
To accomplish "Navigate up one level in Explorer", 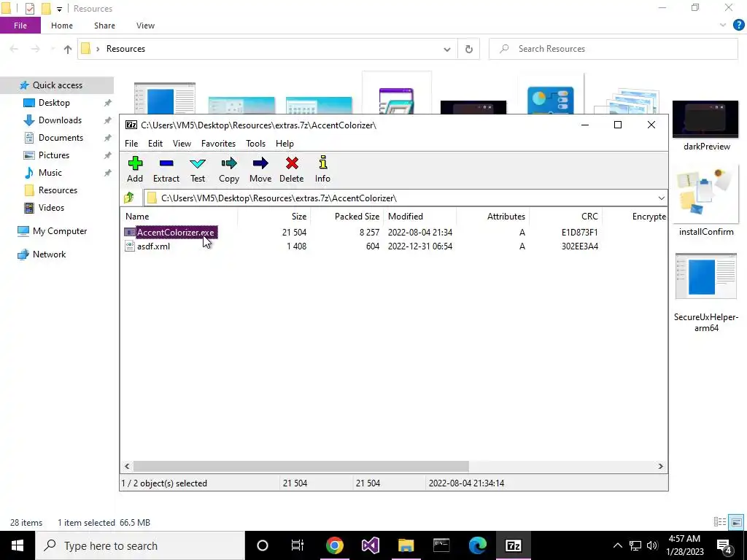I will [68, 49].
